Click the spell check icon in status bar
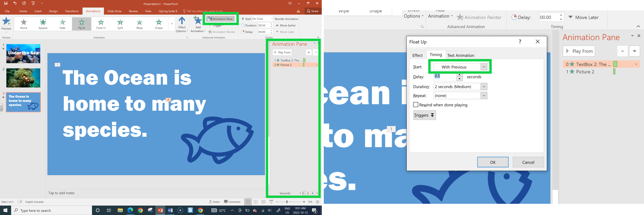644x215 pixels. point(20,201)
